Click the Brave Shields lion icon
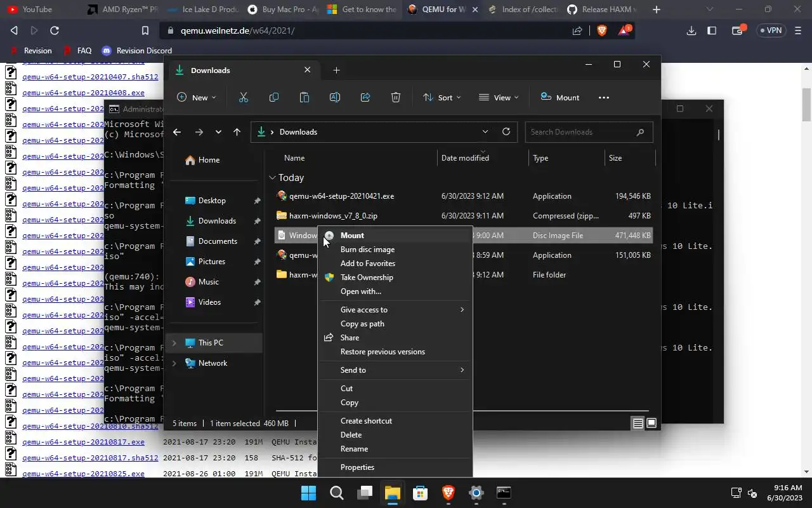Image resolution: width=812 pixels, height=508 pixels. (602, 30)
